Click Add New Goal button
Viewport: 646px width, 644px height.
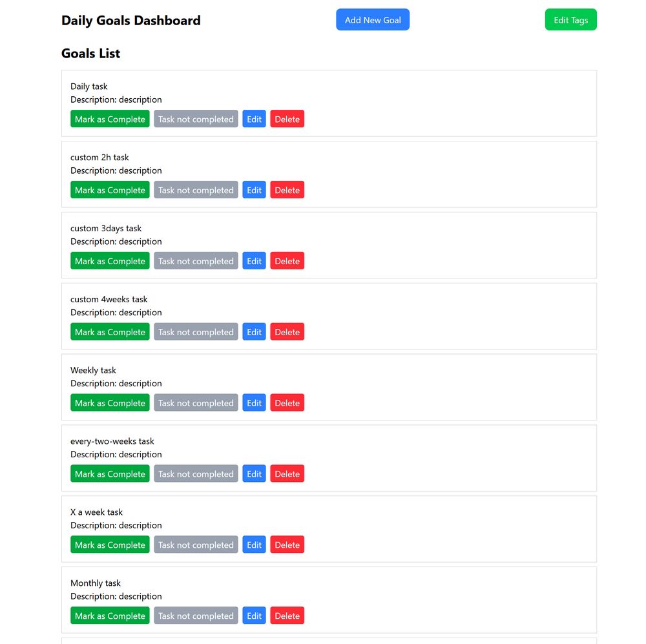coord(372,19)
